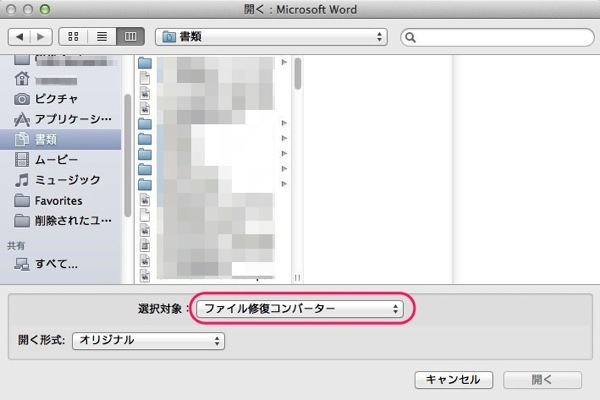600x400 pixels.
Task: Click the キャンセル button
Action: (x=453, y=380)
